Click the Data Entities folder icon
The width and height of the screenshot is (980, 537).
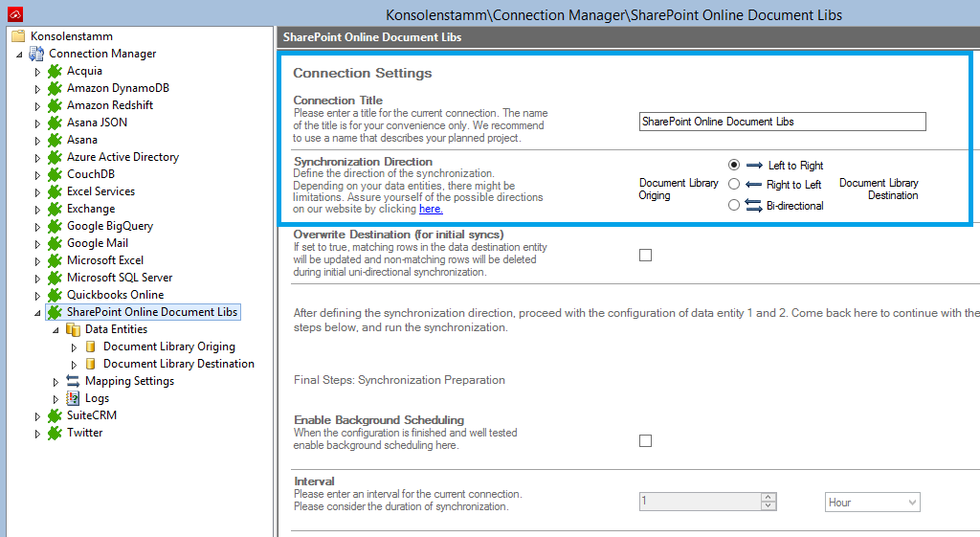[73, 329]
